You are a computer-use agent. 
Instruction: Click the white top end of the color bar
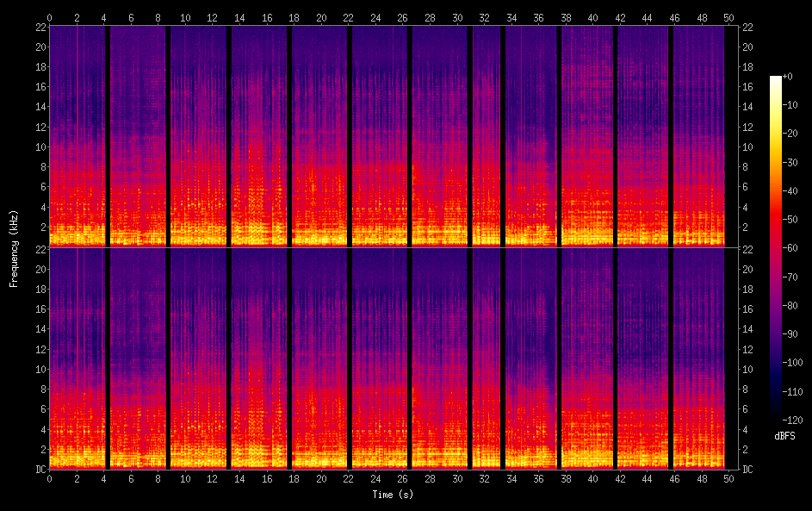click(776, 79)
